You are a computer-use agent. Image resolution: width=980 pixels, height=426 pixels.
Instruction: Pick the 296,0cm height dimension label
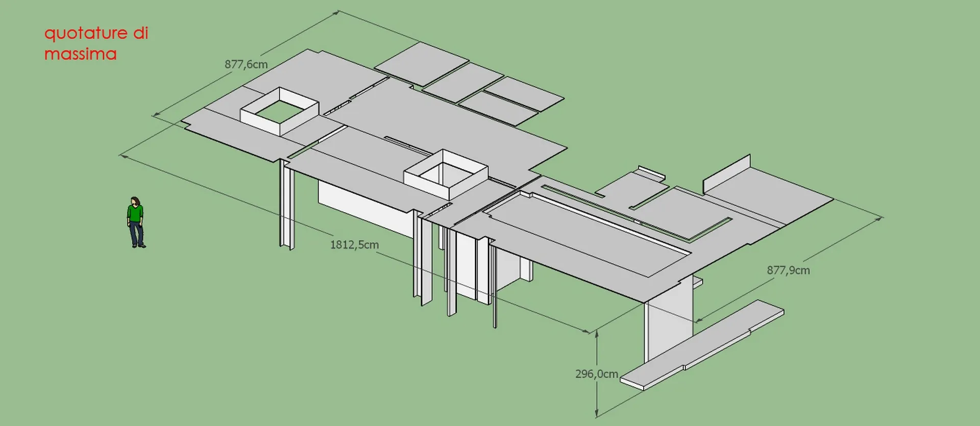(596, 374)
